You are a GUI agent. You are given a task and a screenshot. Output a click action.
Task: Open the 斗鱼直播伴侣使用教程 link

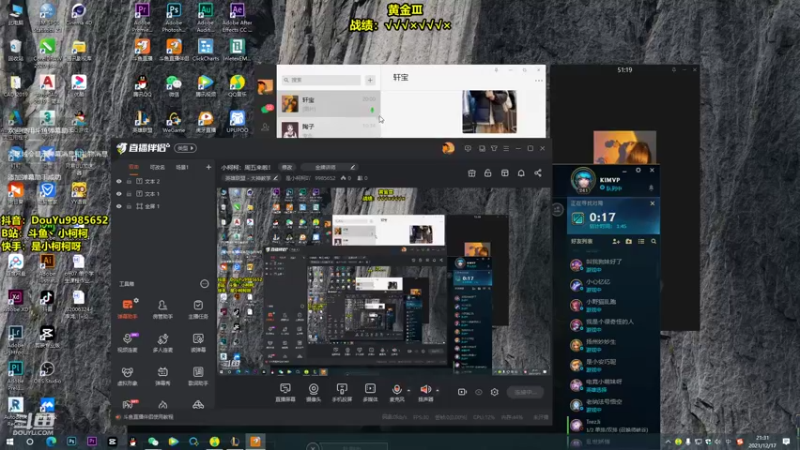[148, 417]
